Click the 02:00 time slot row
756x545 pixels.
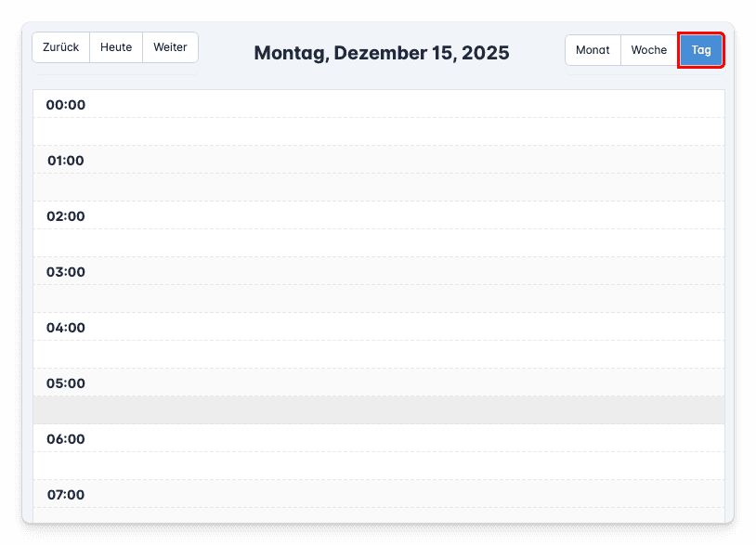(409, 215)
